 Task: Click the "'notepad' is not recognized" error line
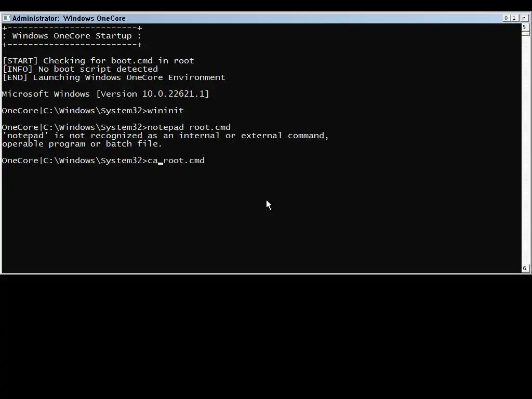pyautogui.click(x=166, y=136)
